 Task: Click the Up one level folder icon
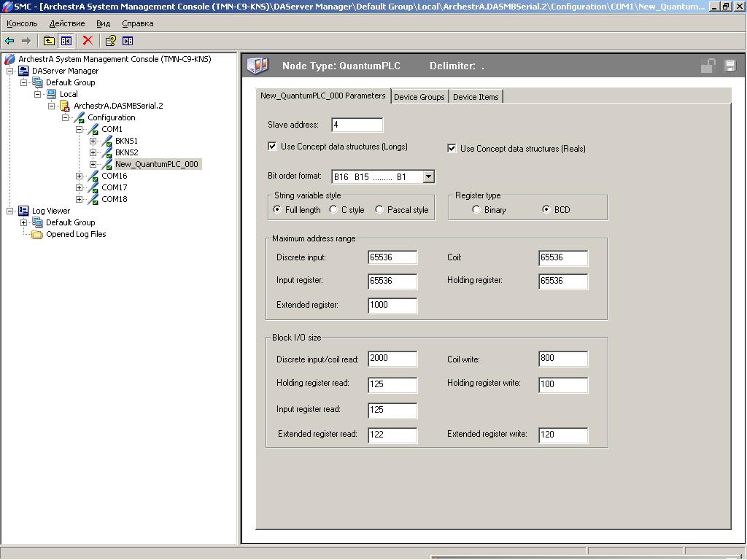click(49, 41)
